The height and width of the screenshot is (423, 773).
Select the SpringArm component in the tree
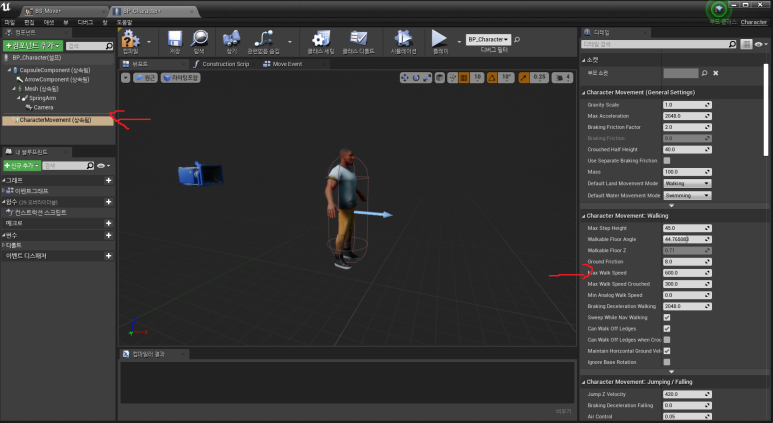[42, 98]
